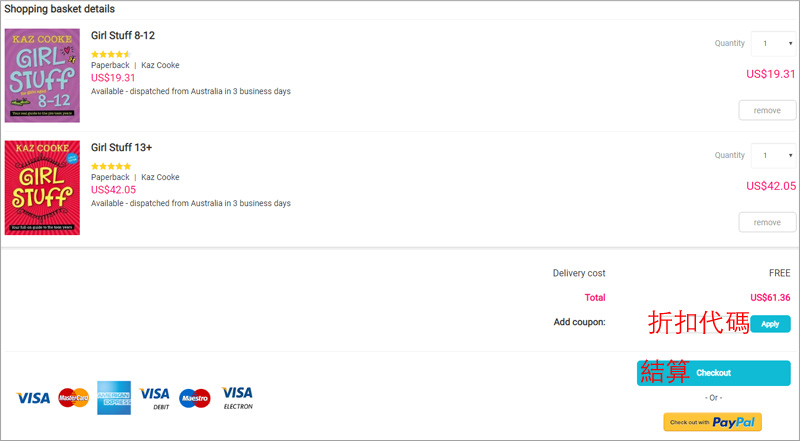
Task: Remove Girl Stuff 13+ from basket
Action: [767, 222]
